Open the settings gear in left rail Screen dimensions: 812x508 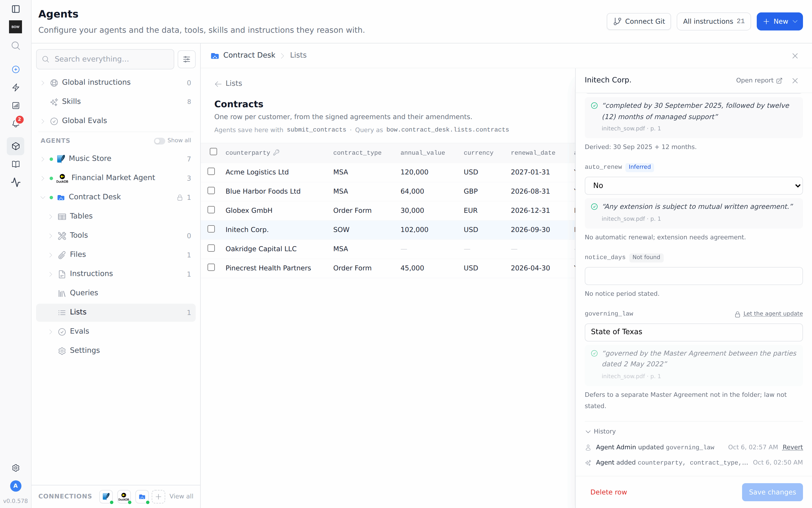[16, 468]
